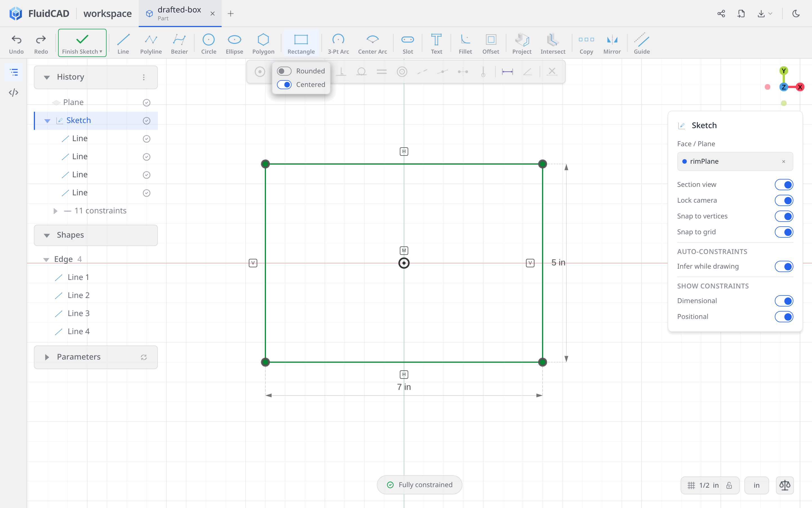The width and height of the screenshot is (812, 508).
Task: Click Finish Sketch button
Action: point(82,43)
